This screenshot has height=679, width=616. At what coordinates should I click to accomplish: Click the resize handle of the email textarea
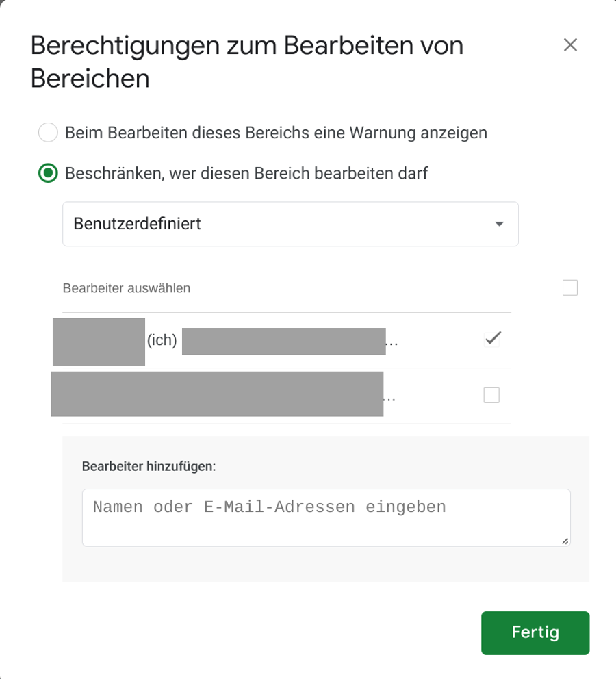(x=566, y=541)
